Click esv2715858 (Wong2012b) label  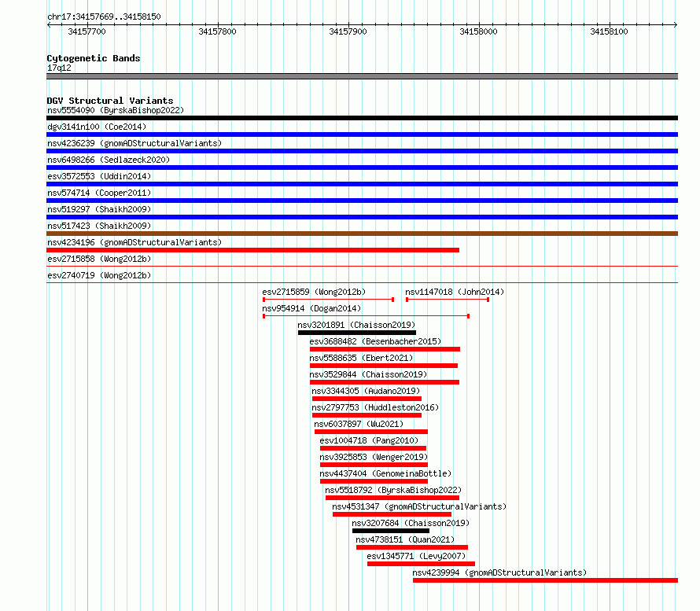[x=99, y=259]
